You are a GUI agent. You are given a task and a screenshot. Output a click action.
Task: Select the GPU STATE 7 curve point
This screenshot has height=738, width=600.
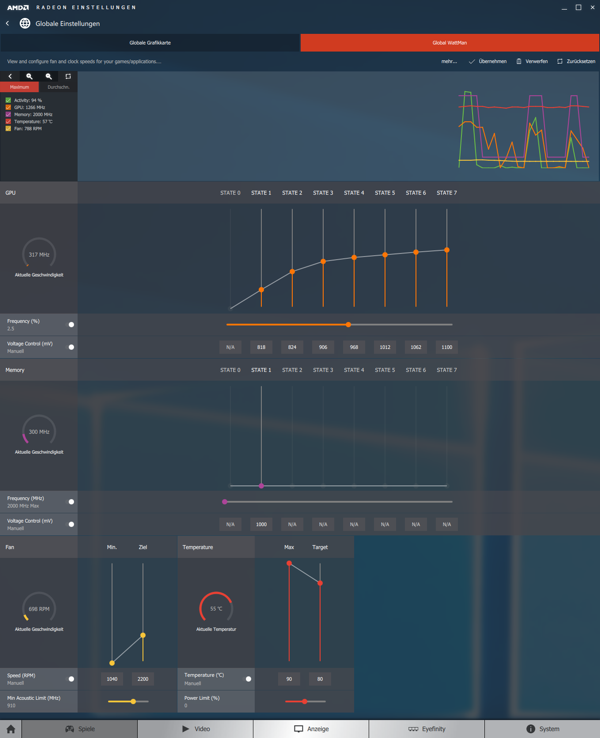tap(447, 250)
